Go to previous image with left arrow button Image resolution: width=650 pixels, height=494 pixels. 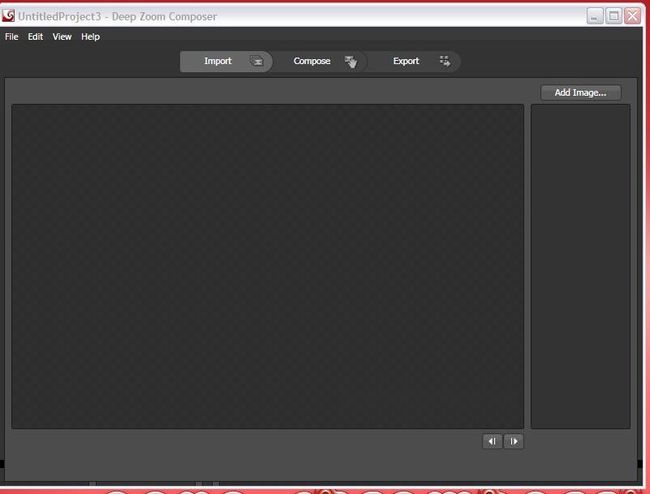[x=492, y=441]
